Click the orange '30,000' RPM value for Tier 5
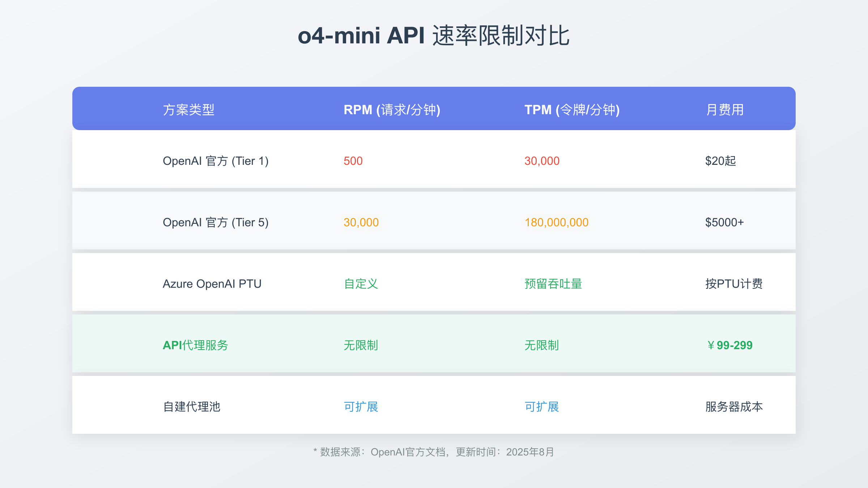This screenshot has height=488, width=868. click(361, 222)
